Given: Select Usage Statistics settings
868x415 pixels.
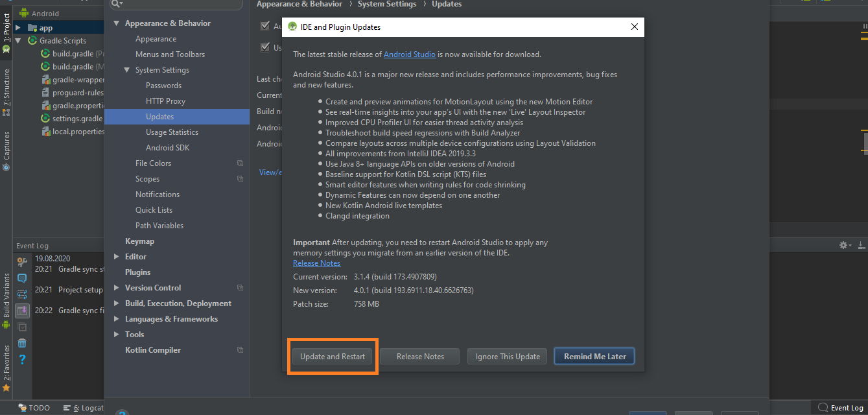Looking at the screenshot, I should coord(172,132).
